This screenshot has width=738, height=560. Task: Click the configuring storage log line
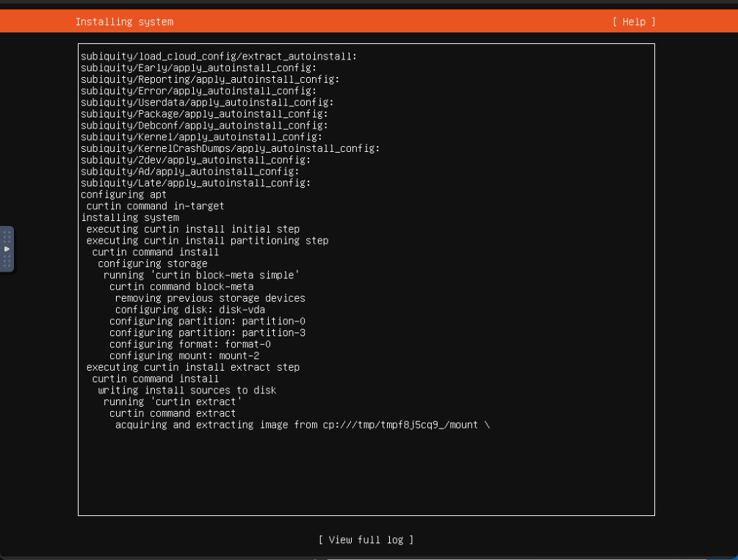(x=153, y=263)
